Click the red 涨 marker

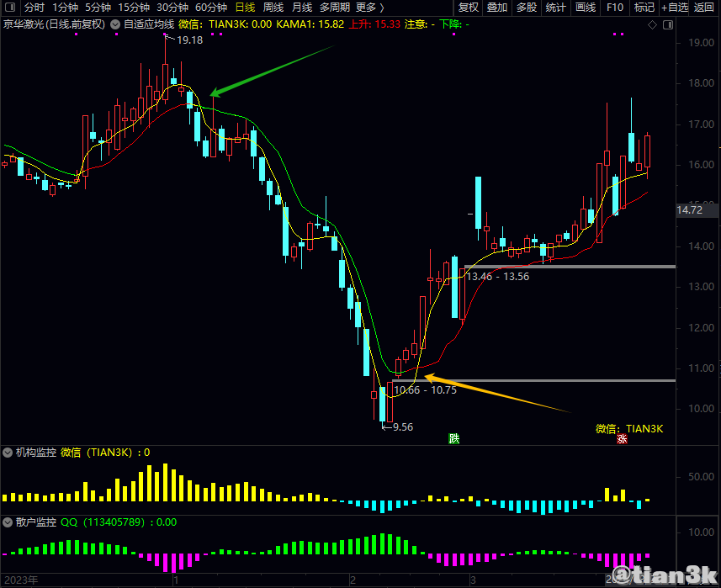click(622, 438)
